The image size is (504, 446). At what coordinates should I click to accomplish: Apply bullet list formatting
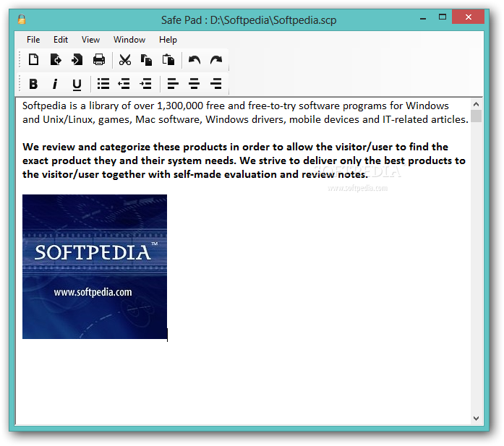[x=103, y=84]
